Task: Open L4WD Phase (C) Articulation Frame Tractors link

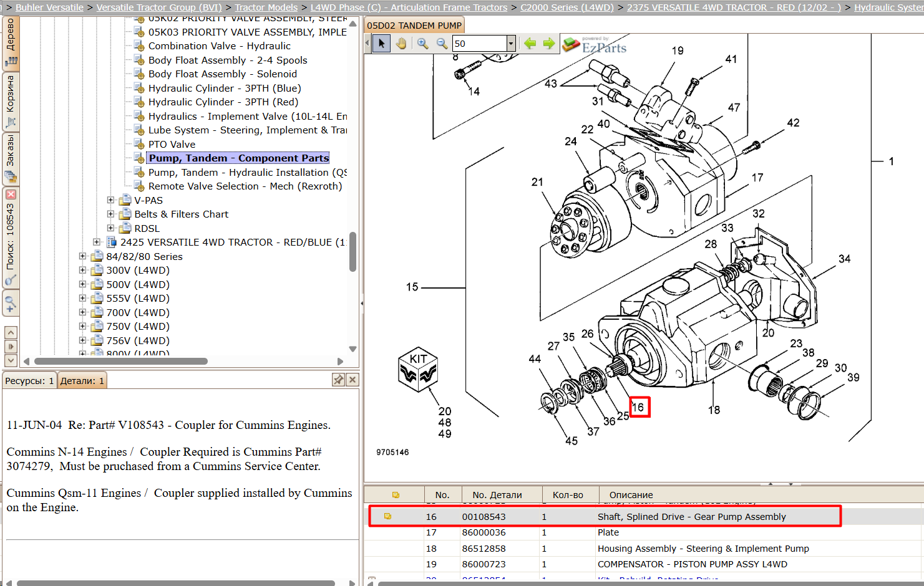Action: 409,7
